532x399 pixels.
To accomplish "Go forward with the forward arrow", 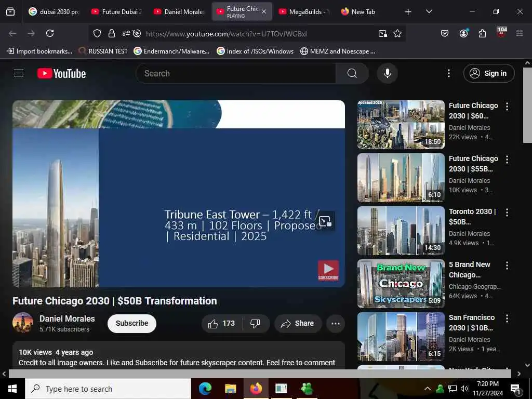I will click(x=31, y=33).
